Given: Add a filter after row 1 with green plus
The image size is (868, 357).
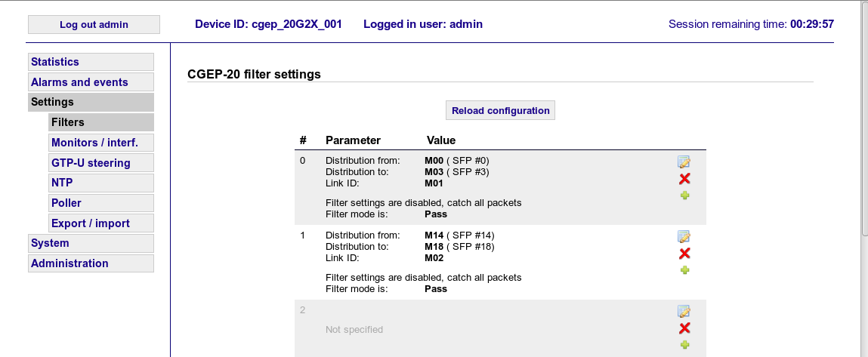Looking at the screenshot, I should click(x=684, y=270).
